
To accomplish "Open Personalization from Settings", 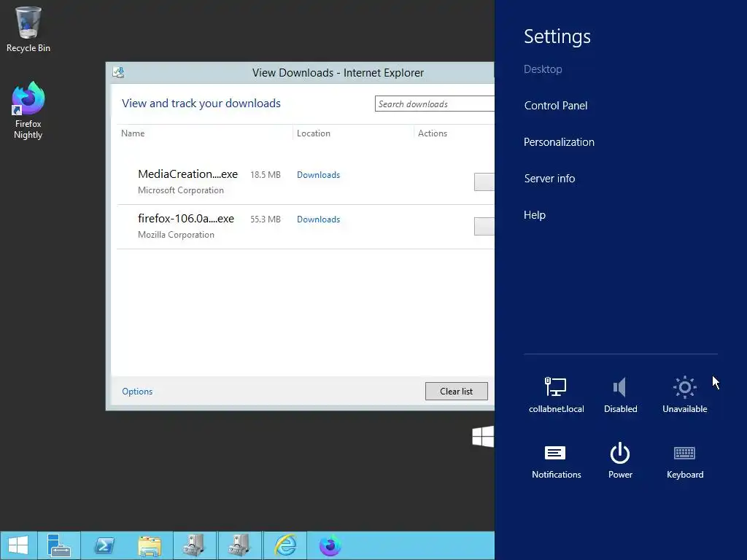I will tap(559, 142).
